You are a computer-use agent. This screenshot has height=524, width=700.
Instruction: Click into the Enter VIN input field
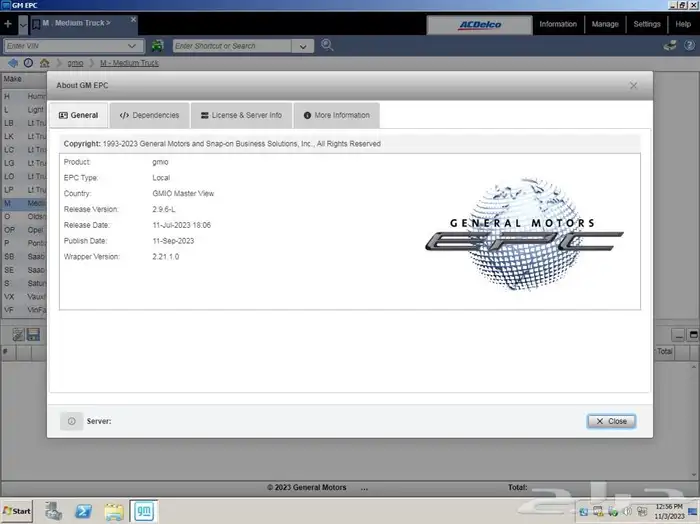tap(65, 46)
